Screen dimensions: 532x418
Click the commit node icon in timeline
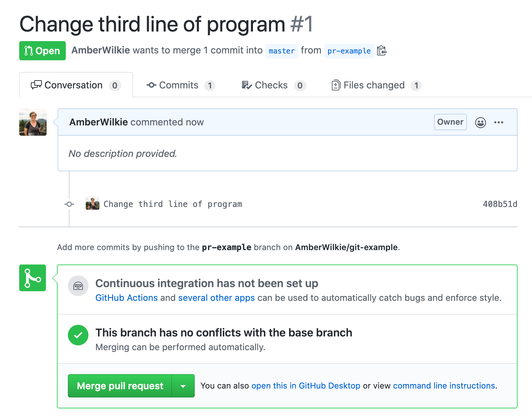(x=69, y=204)
